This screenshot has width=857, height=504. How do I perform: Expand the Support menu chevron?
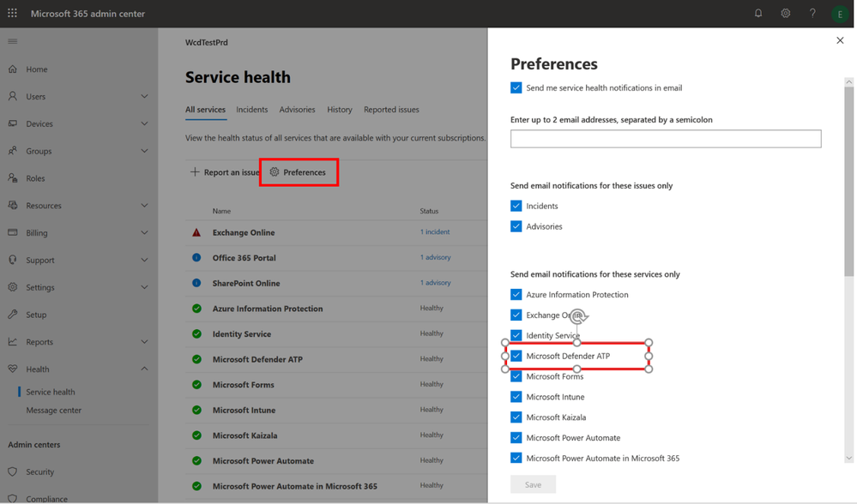click(x=144, y=261)
